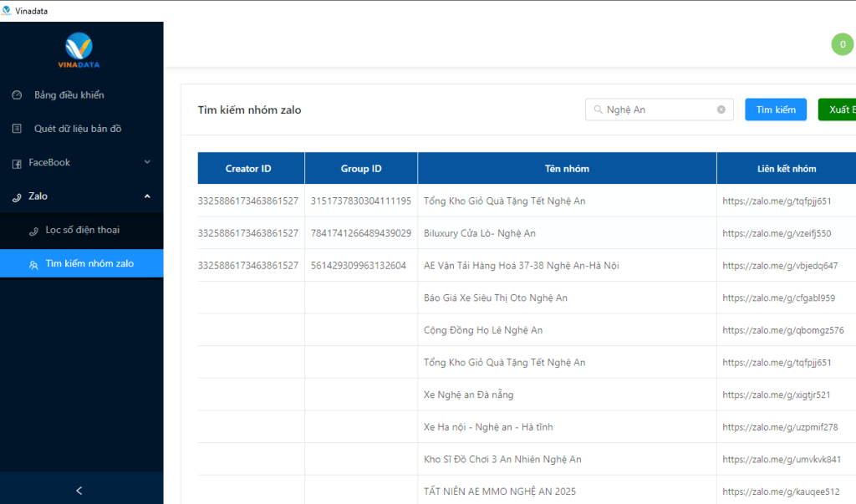Image resolution: width=856 pixels, height=504 pixels.
Task: Open link for Biluxury Cửa Lò group
Action: (777, 233)
